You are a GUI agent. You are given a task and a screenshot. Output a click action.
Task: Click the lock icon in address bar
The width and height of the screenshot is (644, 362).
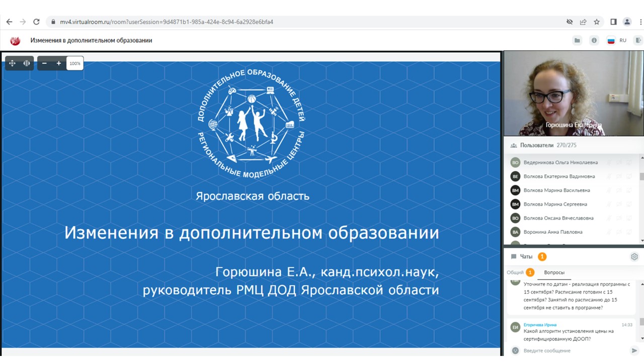tap(53, 22)
